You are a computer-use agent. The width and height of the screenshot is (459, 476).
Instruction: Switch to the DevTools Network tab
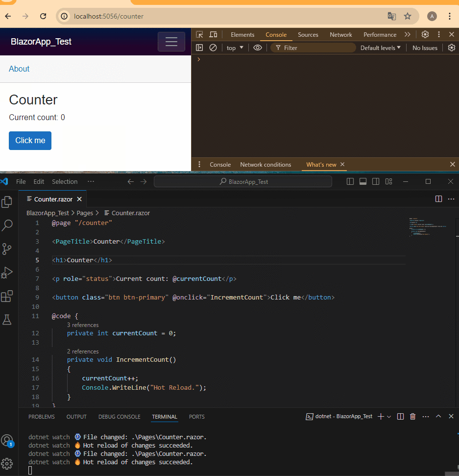coord(340,35)
